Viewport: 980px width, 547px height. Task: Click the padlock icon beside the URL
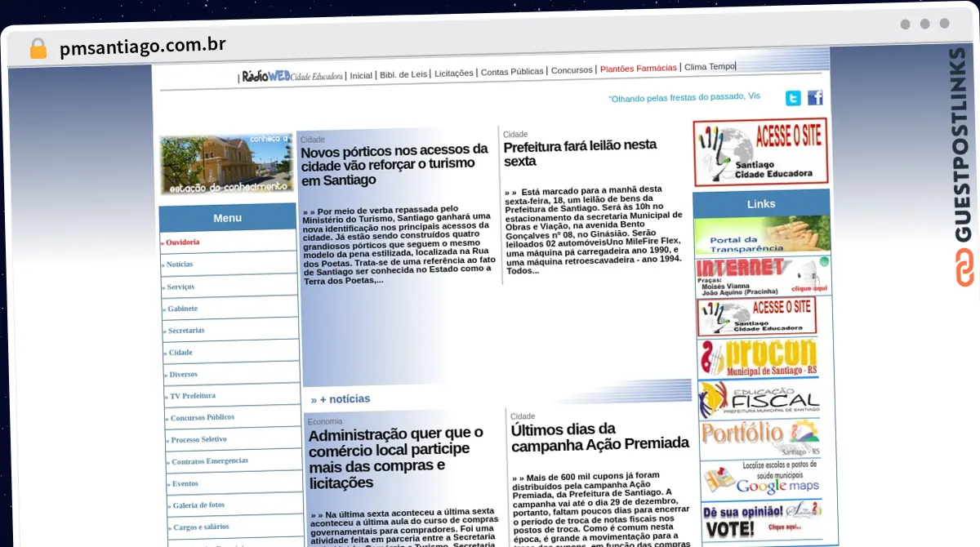click(38, 48)
